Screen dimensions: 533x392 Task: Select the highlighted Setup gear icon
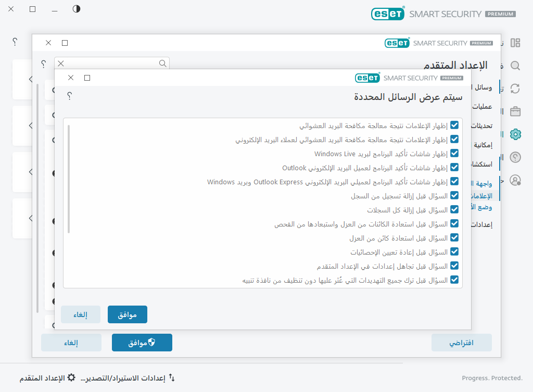[515, 134]
